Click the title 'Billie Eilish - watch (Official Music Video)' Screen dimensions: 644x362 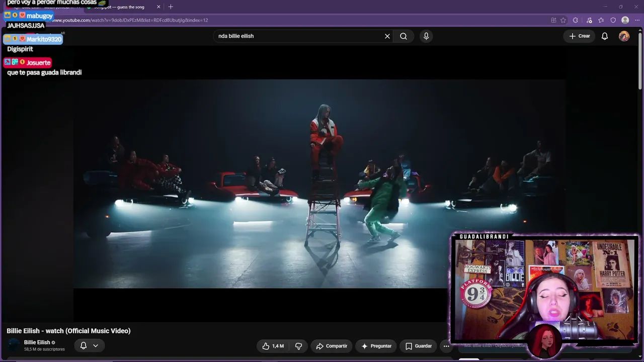click(x=68, y=331)
